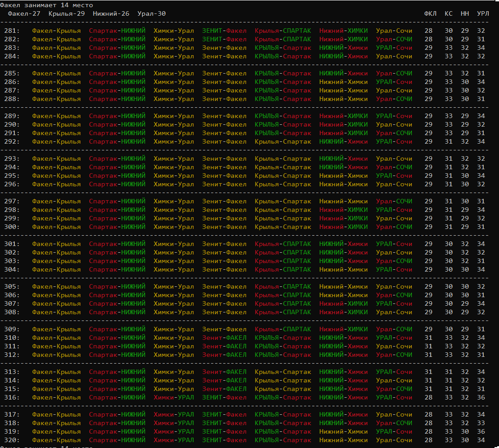Viewport: 499px width, 448px height.
Task: Click 'Нижний-ХИМКИ' in row 282
Action: point(344,40)
